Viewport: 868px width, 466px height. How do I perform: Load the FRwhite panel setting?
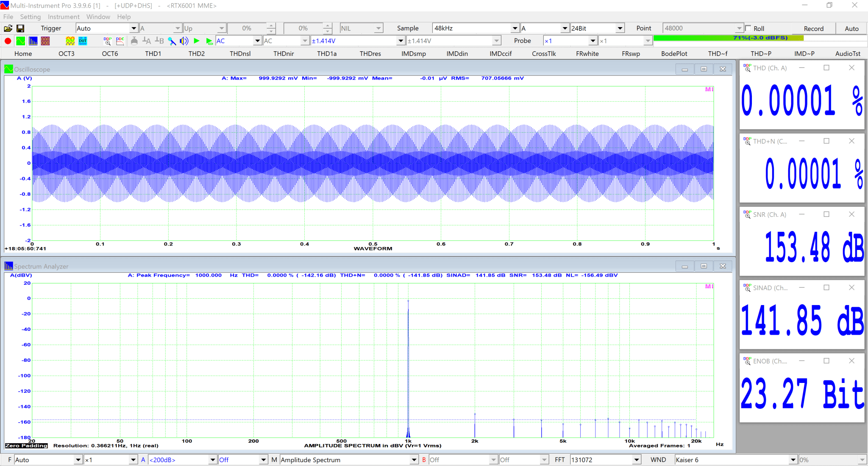pos(587,53)
